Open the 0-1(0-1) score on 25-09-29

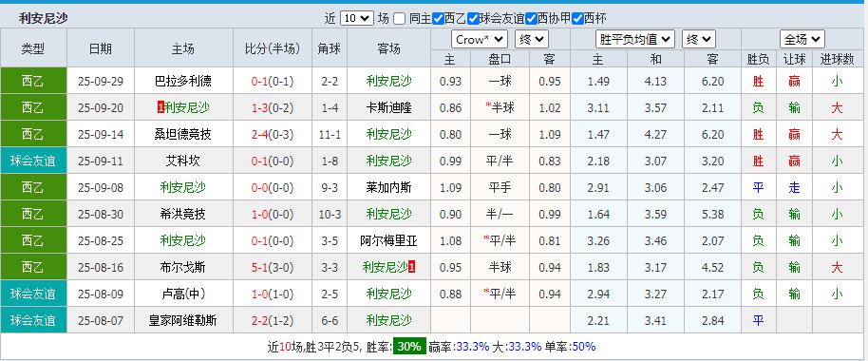[x=273, y=82]
